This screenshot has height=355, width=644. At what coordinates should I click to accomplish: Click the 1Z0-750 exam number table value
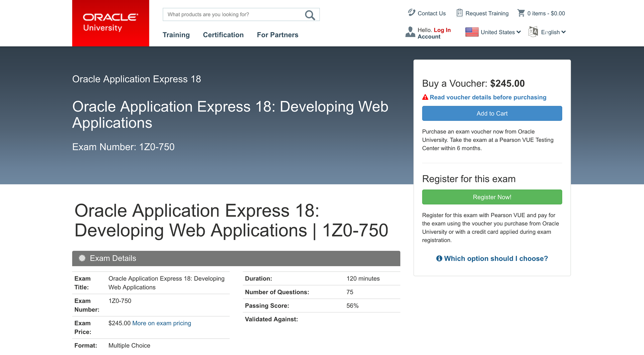tap(120, 301)
